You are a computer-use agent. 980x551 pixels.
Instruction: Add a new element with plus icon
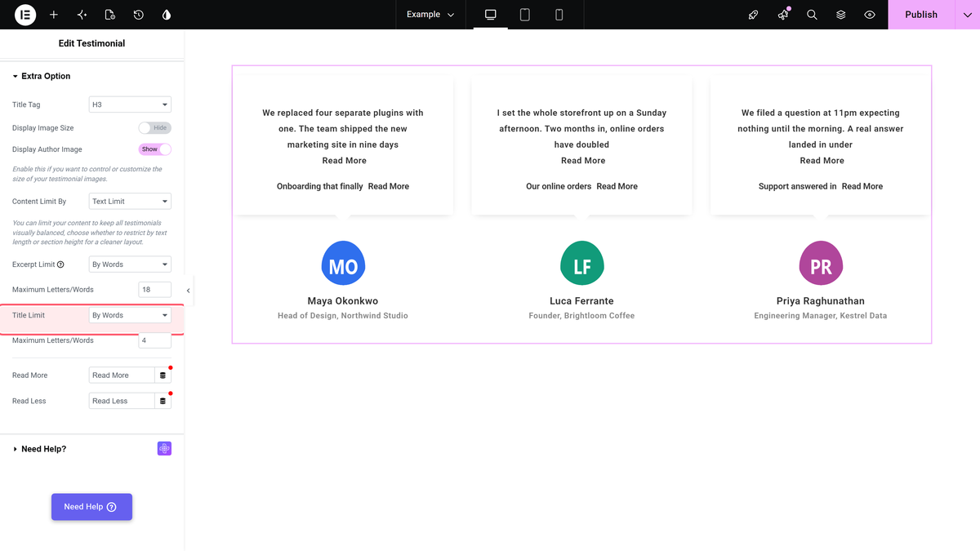pos(54,15)
